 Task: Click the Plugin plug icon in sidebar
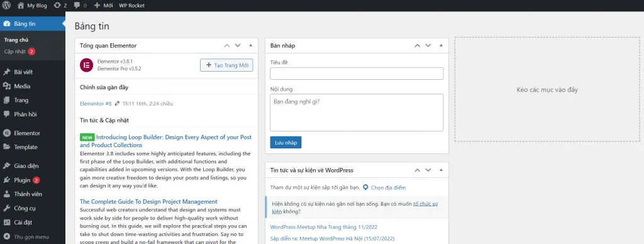(6, 180)
